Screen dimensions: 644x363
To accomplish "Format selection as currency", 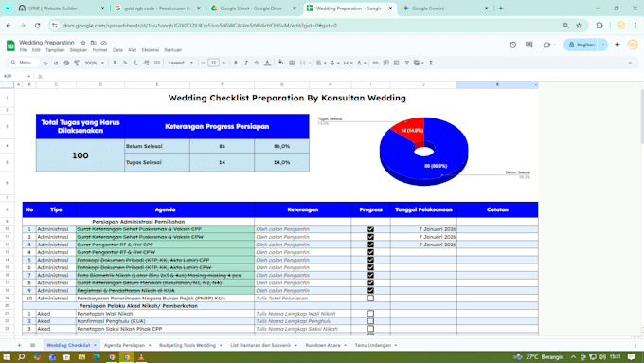I will pos(115,63).
